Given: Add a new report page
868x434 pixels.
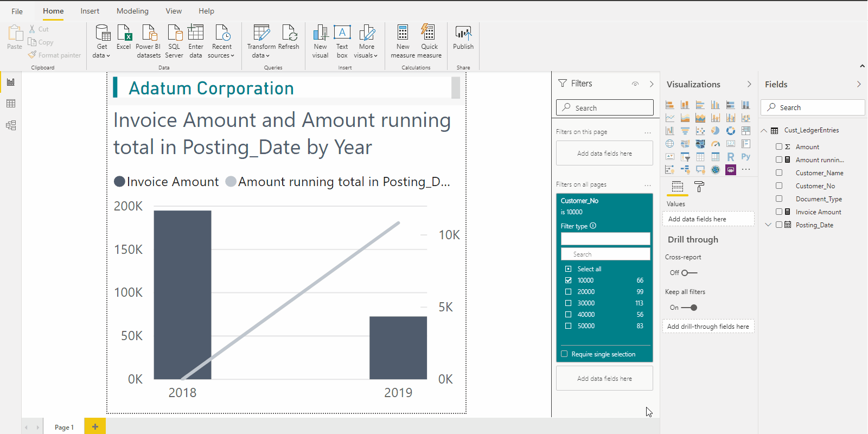Looking at the screenshot, I should tap(95, 426).
